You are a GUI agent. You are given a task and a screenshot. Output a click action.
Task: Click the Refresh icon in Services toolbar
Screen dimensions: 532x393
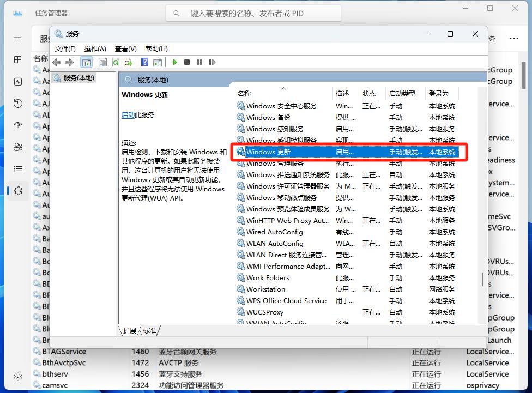tap(116, 63)
